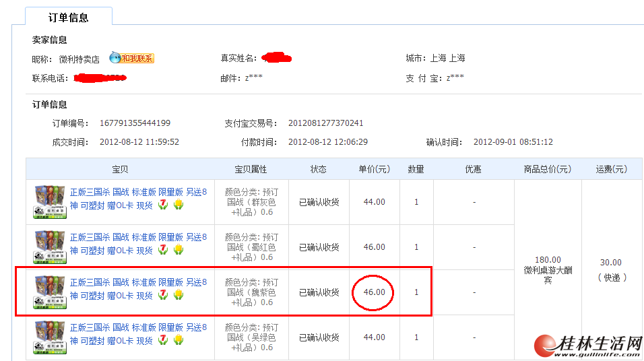The image size is (644, 361).
Task: Click the yellow flower icon in 群灰色 row
Action: point(179,205)
